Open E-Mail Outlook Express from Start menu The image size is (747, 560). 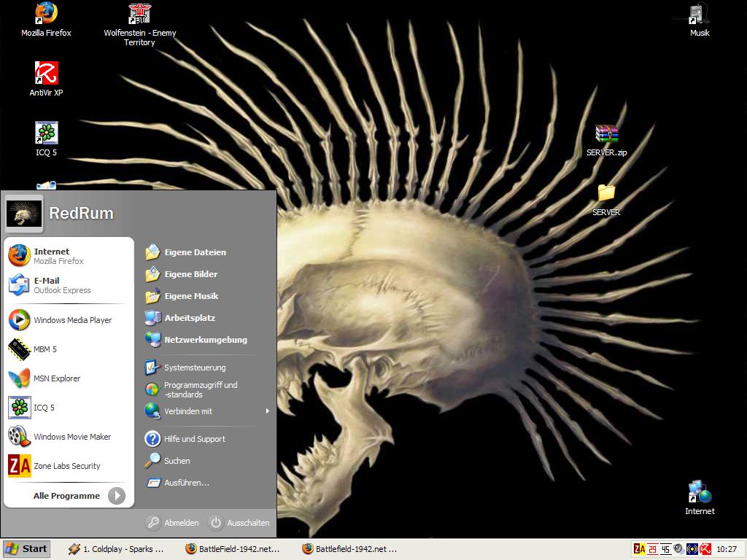(69, 285)
